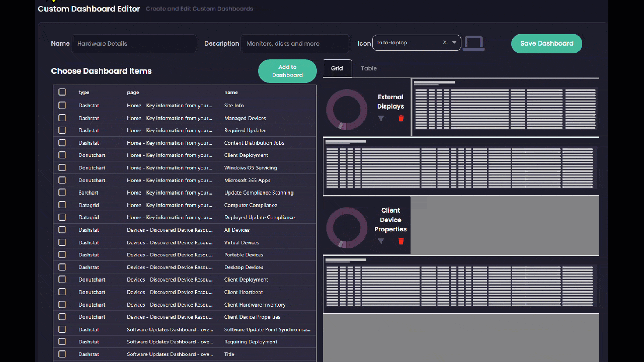Switch to the Table tab
Image resolution: width=644 pixels, height=362 pixels.
pos(369,68)
